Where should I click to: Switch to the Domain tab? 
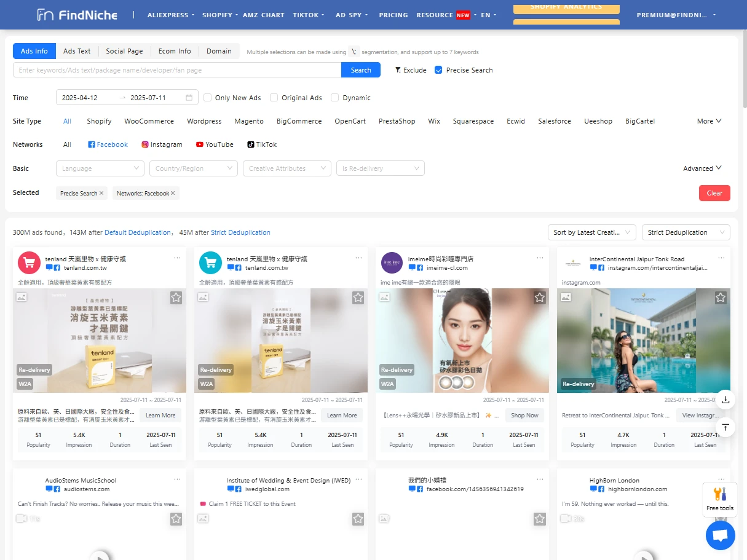click(x=219, y=51)
